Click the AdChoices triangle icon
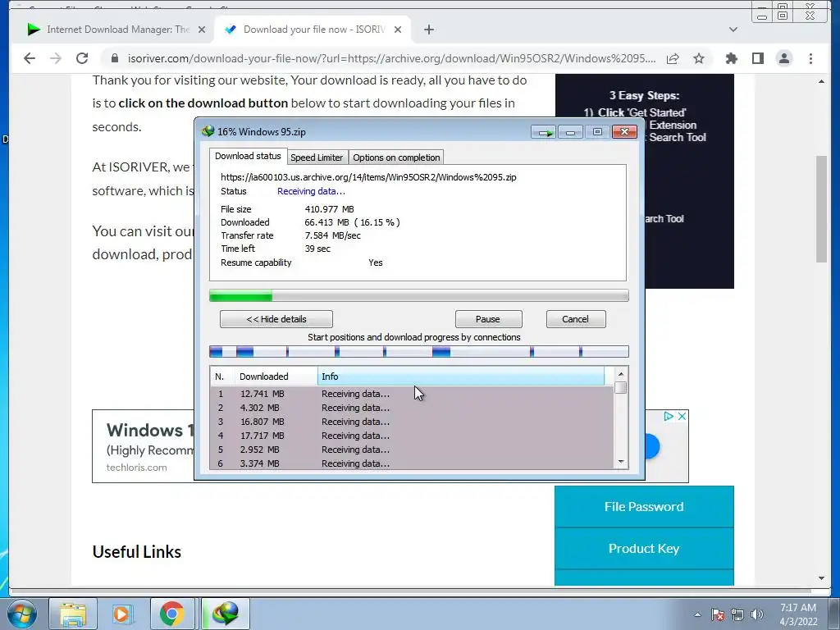Viewport: 840px width, 630px height. pyautogui.click(x=669, y=416)
